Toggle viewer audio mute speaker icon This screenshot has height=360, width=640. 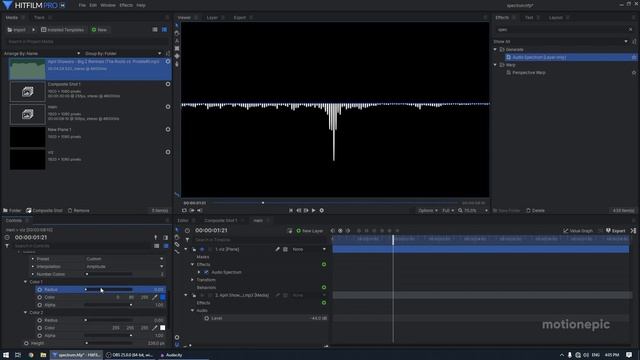click(x=200, y=210)
